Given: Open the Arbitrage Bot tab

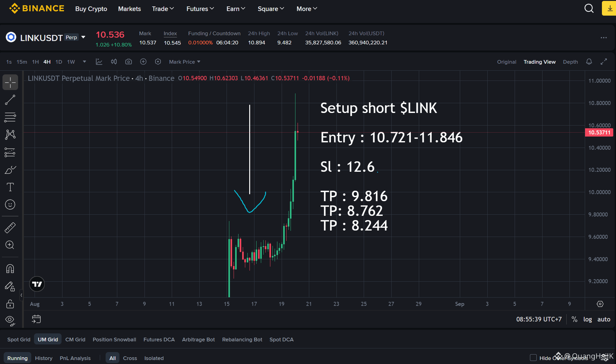Looking at the screenshot, I should 198,340.
